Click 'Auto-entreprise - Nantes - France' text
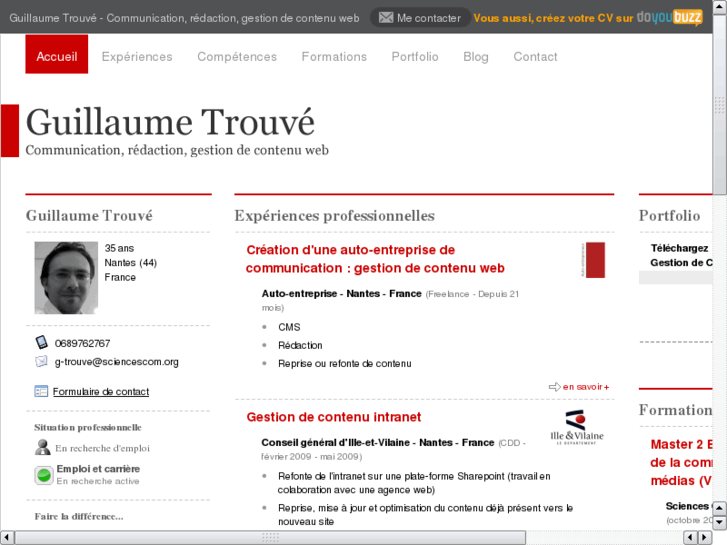The image size is (727, 545). [x=341, y=294]
